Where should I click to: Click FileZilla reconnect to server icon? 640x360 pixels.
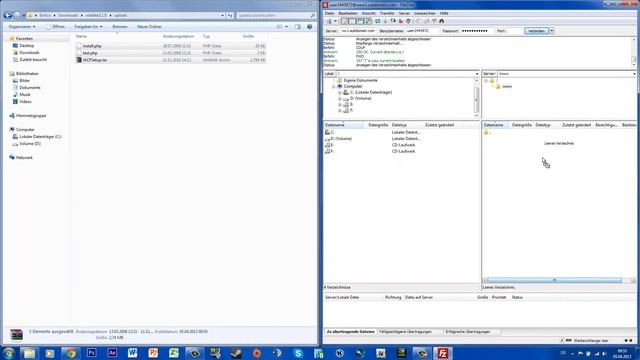(x=408, y=21)
